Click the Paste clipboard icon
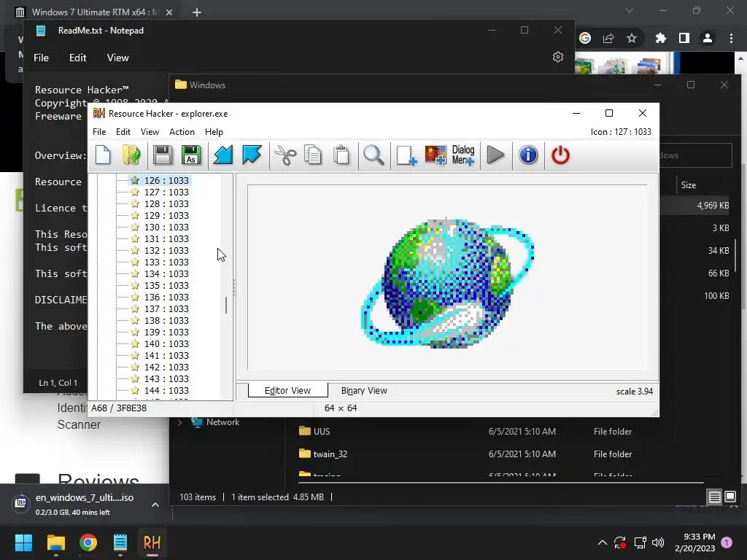This screenshot has width=747, height=560. tap(341, 155)
